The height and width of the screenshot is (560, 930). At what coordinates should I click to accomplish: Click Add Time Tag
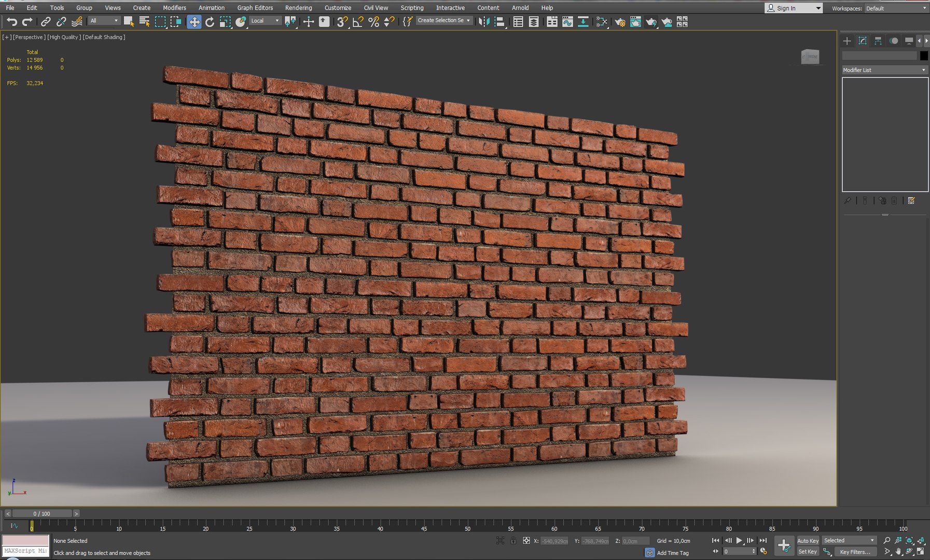coord(673,553)
